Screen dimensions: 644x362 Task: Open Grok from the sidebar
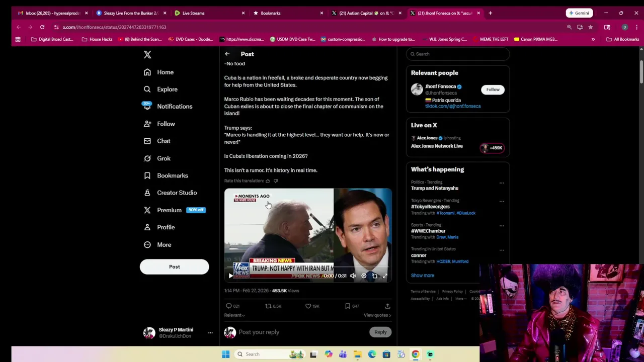[157, 158]
